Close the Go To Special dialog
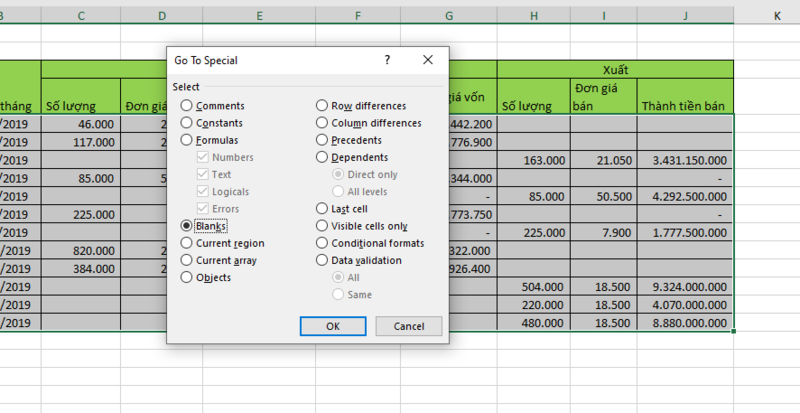This screenshot has height=413, width=800. click(428, 60)
